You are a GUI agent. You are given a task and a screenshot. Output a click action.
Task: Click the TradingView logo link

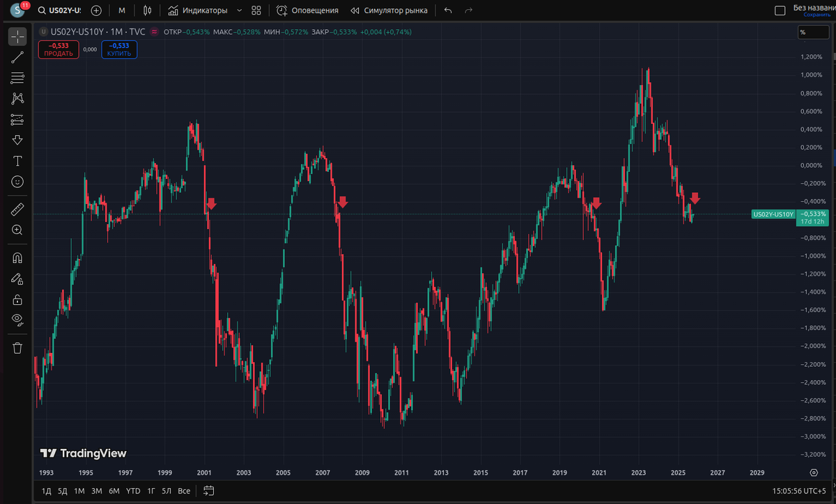(x=83, y=453)
